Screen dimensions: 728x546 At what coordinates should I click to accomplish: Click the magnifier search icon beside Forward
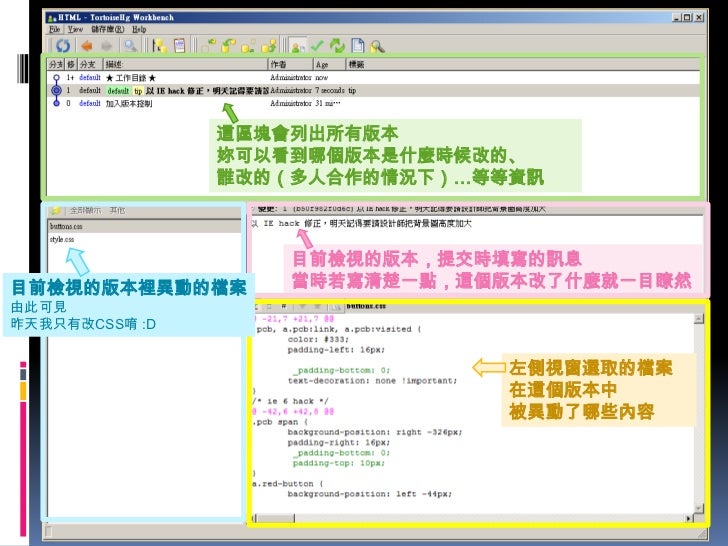131,45
